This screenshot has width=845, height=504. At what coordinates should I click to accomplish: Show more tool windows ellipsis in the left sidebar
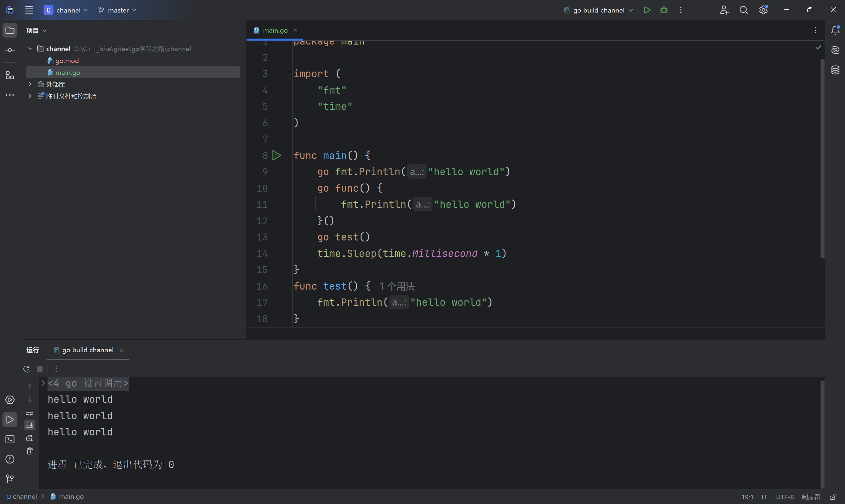[10, 95]
